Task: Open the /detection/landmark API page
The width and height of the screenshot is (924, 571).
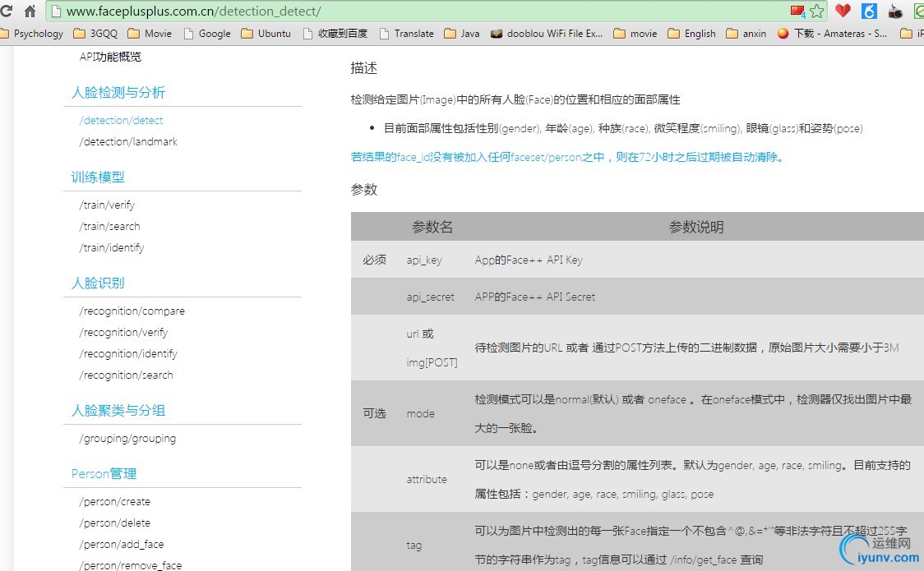Action: [128, 141]
